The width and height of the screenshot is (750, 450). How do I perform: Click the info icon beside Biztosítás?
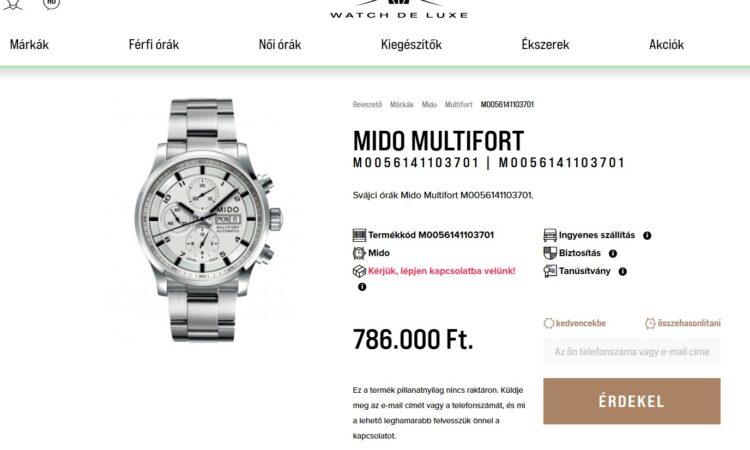[613, 253]
